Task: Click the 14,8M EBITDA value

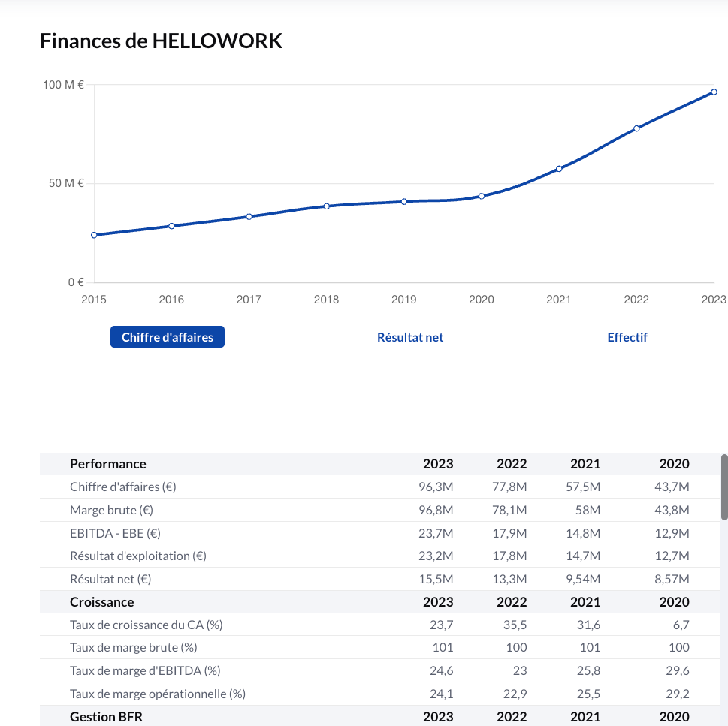Action: click(583, 533)
